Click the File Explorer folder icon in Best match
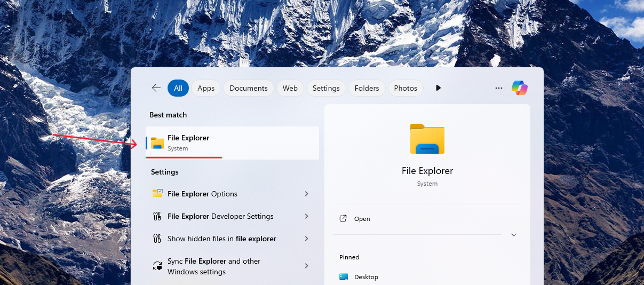Viewport: 644px width, 285px height. [x=157, y=142]
